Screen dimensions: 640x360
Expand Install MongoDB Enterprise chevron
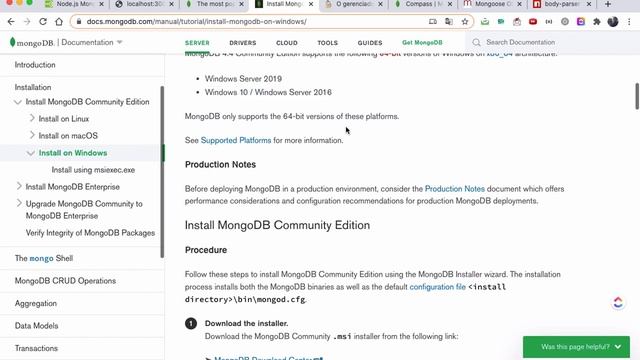pyautogui.click(x=19, y=186)
